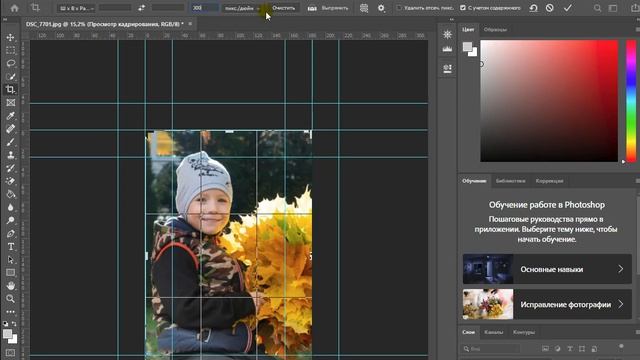This screenshot has width=640, height=360.
Task: Toggle 'Удалить отсеч. пикс.' checkbox
Action: point(399,8)
